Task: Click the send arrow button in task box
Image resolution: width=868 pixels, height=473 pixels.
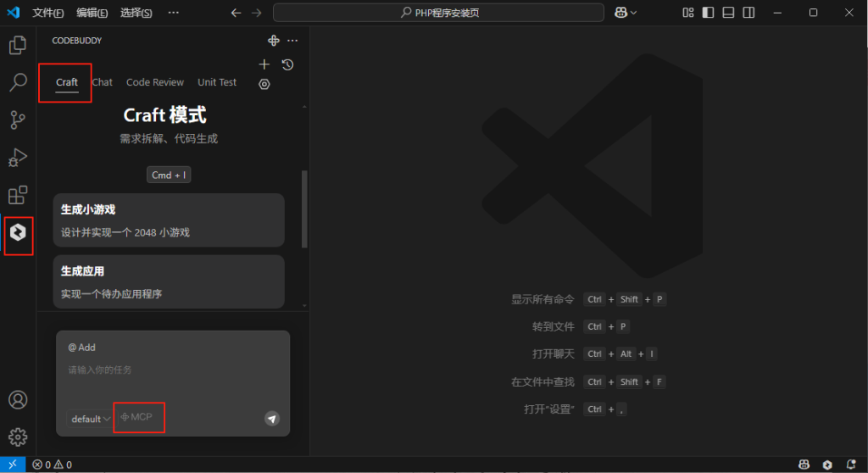Action: click(x=271, y=418)
